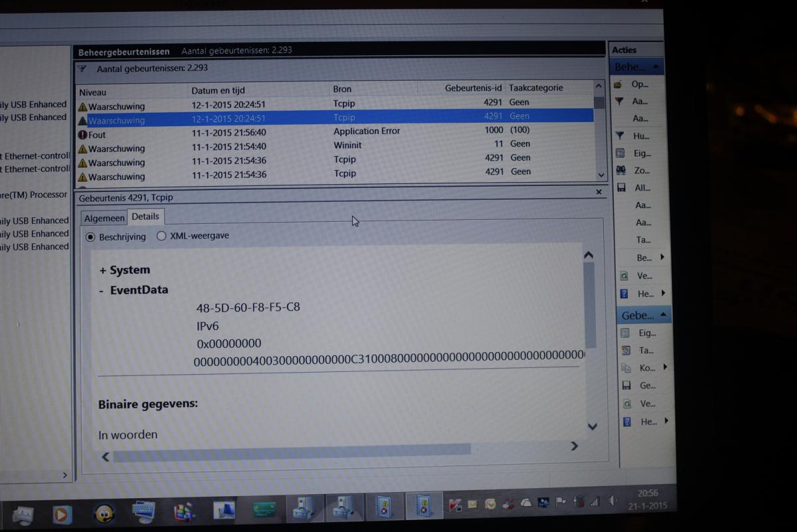The image size is (797, 532).
Task: Click the event list scroll-up arrow
Action: [x=600, y=86]
